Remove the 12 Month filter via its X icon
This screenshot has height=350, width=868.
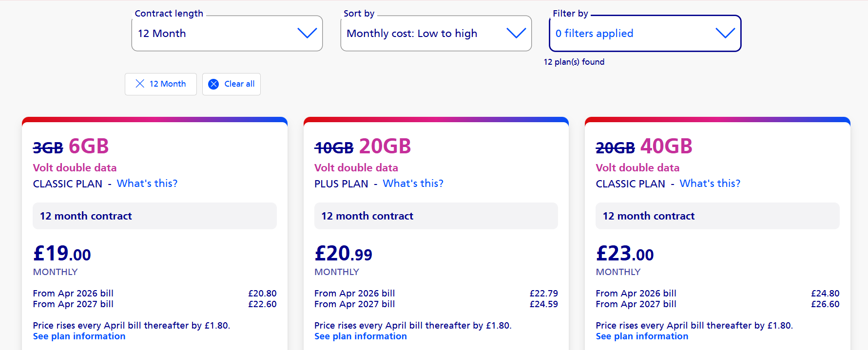coord(140,84)
